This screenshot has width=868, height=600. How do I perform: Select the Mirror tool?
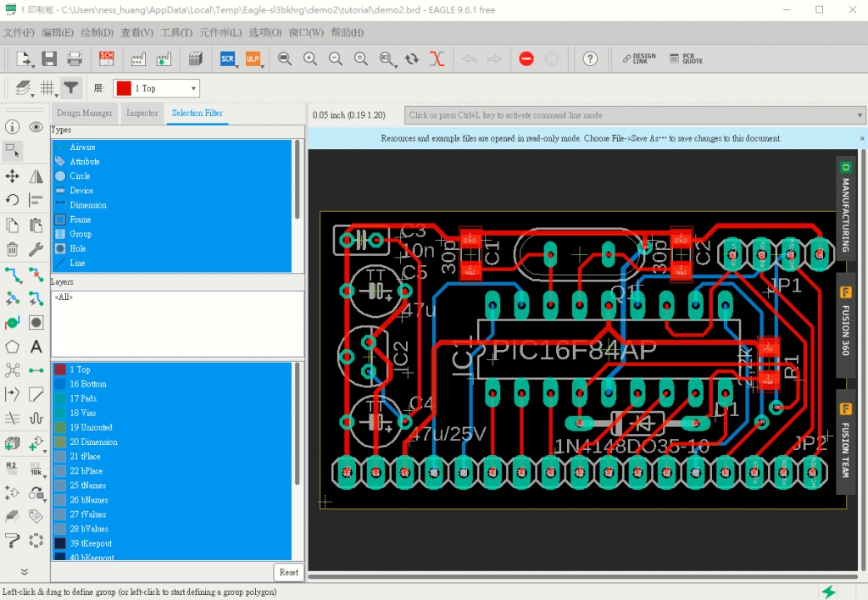click(36, 176)
